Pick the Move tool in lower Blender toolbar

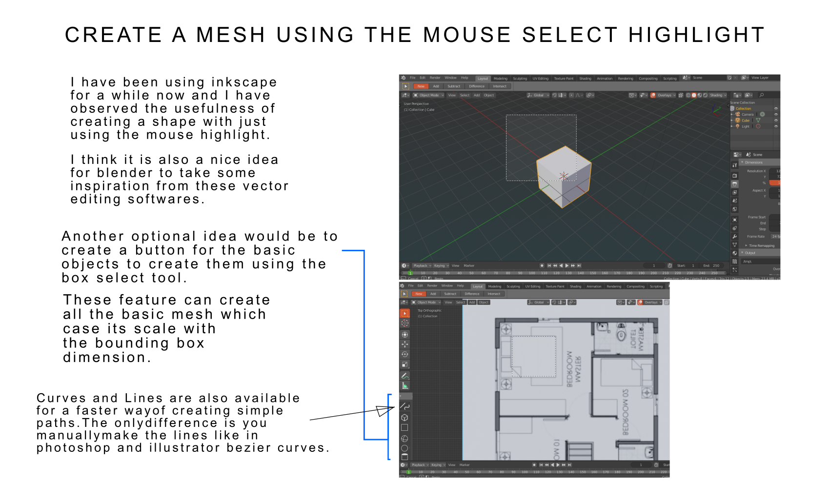coord(405,344)
